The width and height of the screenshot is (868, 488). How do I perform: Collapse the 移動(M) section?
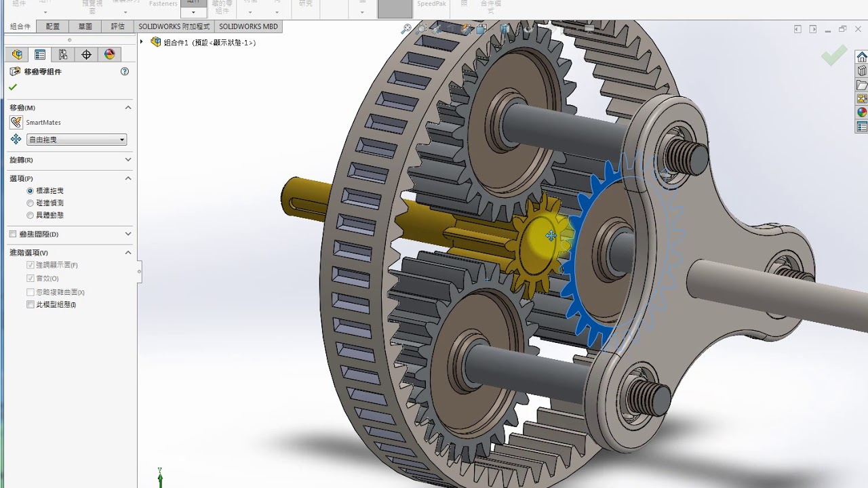pyautogui.click(x=128, y=107)
